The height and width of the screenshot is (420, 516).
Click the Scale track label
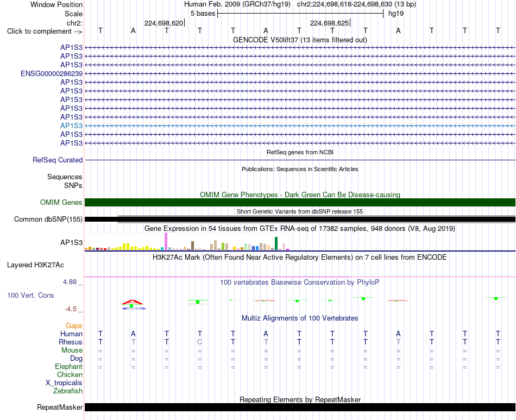pyautogui.click(x=73, y=14)
